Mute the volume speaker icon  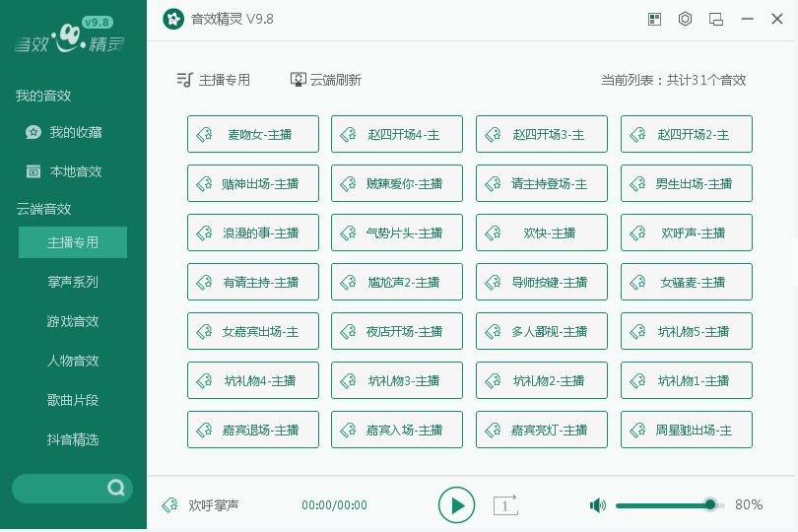click(x=597, y=505)
